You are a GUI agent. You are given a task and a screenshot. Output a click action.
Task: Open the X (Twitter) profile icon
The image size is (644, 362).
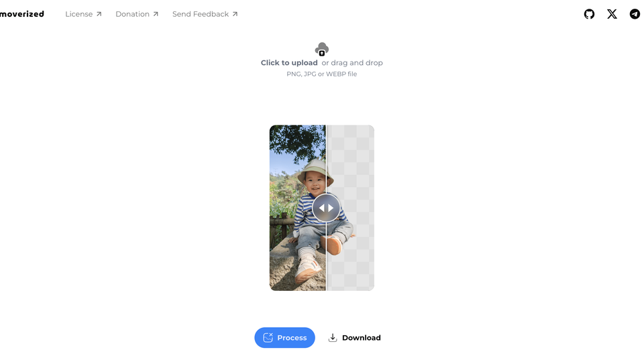pos(612,14)
